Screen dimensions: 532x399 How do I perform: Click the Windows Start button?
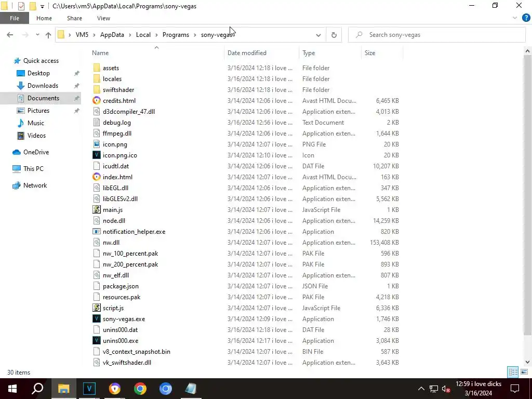(x=12, y=389)
